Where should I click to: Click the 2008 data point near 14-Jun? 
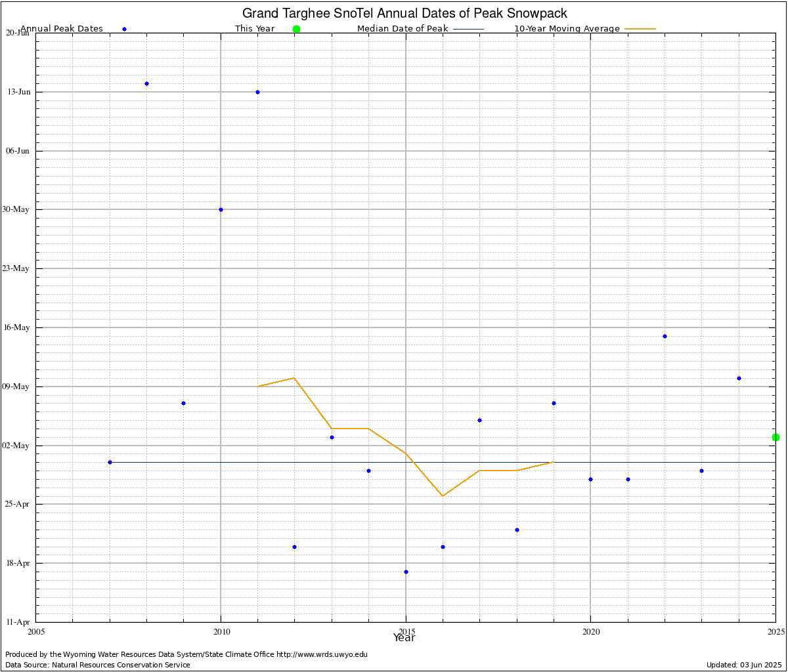(146, 84)
